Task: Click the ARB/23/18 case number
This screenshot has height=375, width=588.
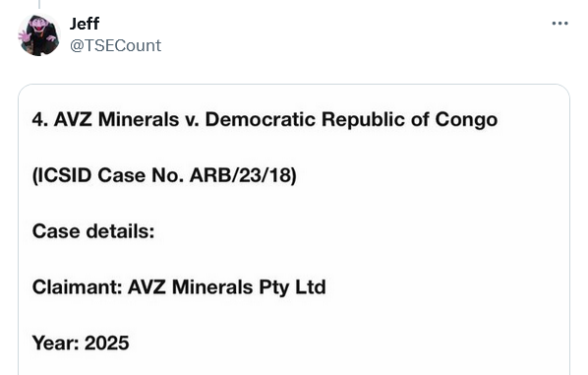Action: [243, 175]
